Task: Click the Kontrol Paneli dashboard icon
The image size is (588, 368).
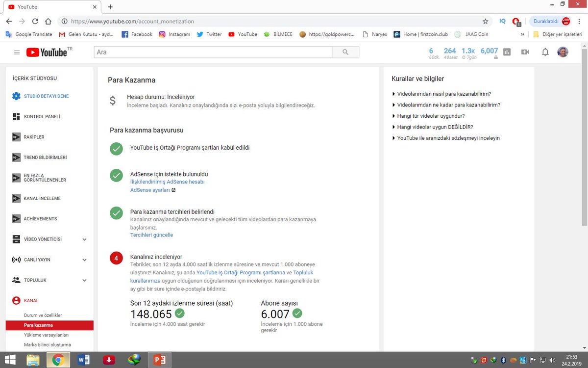Action: tap(16, 117)
